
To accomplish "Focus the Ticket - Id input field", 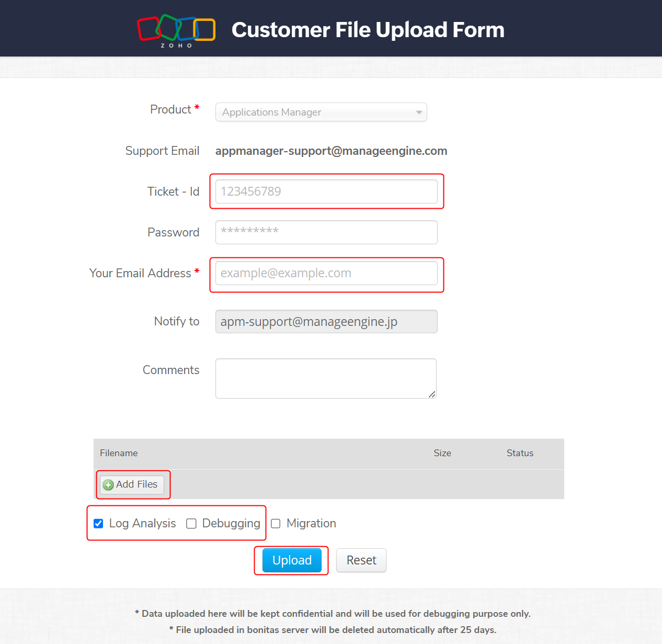I will point(326,191).
